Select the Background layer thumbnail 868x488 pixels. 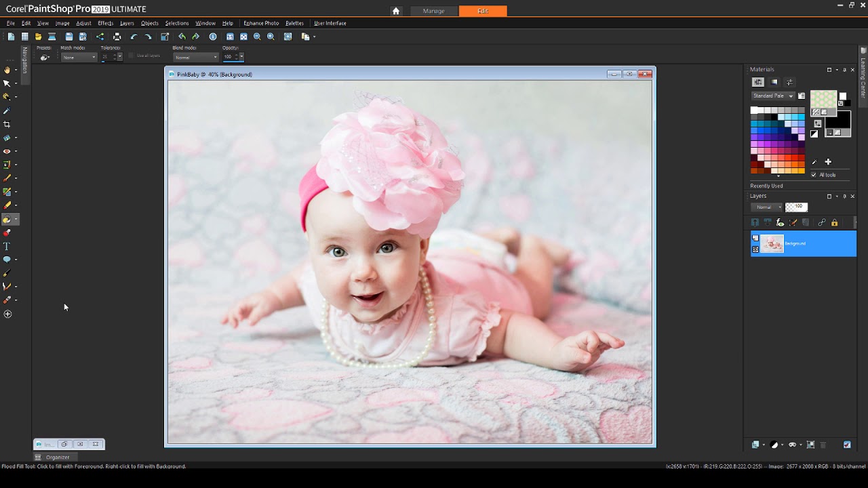point(772,243)
